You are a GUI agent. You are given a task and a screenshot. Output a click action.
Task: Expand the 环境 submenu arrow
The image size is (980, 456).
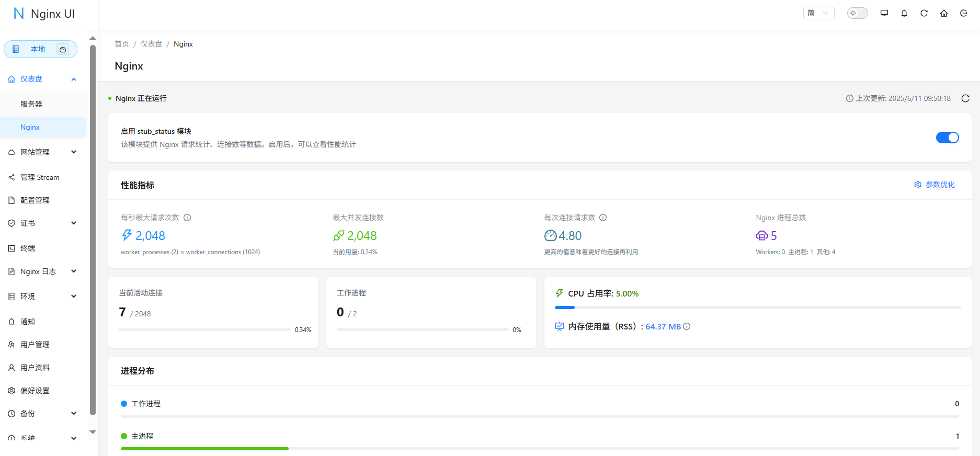coord(74,297)
